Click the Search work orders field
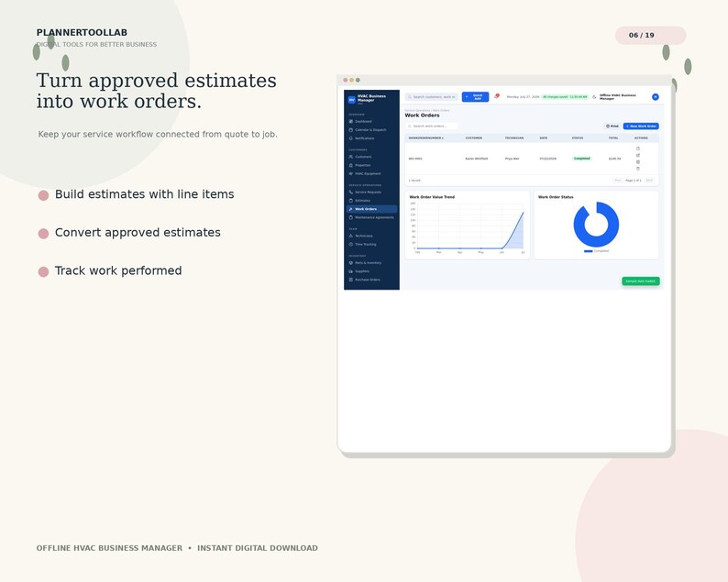 [431, 126]
